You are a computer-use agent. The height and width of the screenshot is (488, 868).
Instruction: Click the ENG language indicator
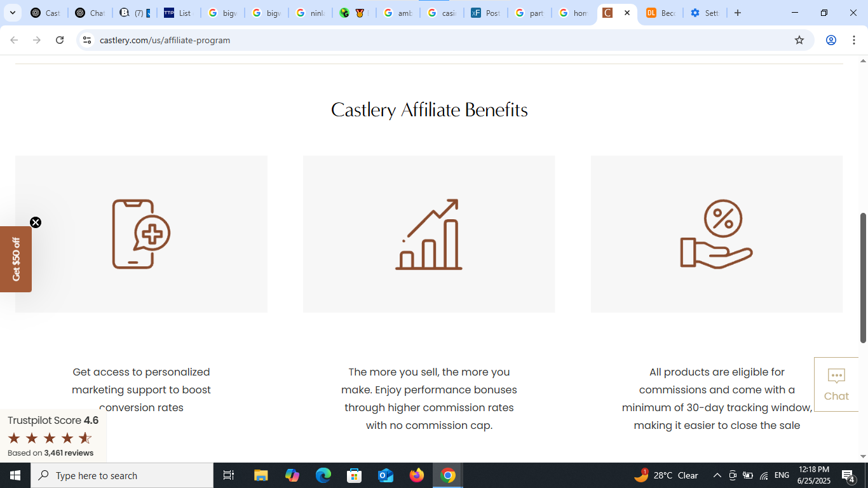[x=782, y=475]
